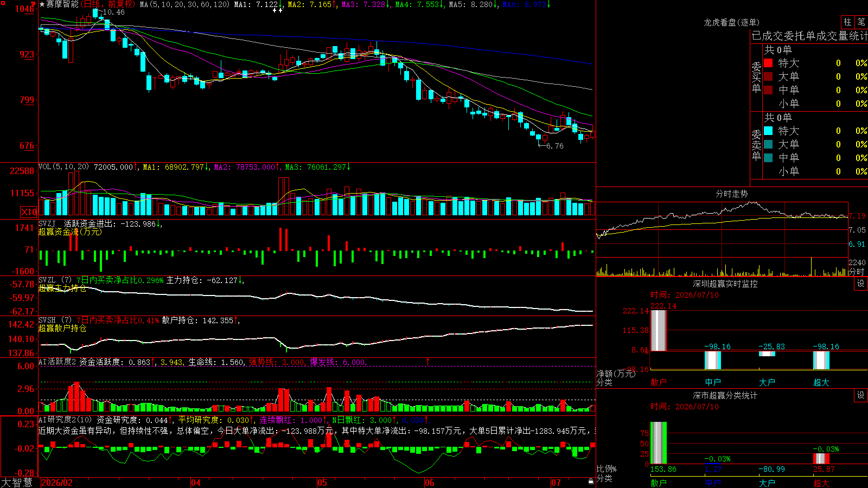
Task: Switch 龙虎看盘 to 笔 tick view
Action: [x=861, y=22]
